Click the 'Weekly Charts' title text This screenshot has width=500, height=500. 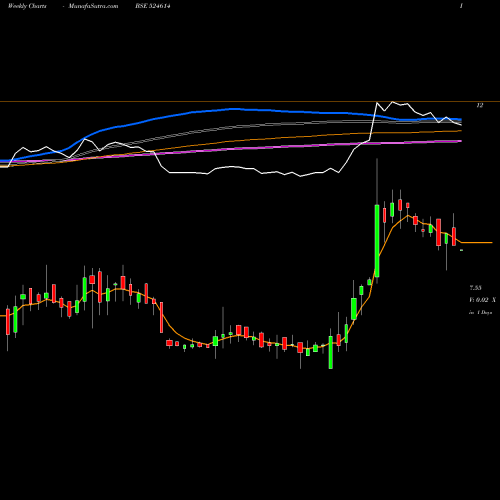(27, 6)
